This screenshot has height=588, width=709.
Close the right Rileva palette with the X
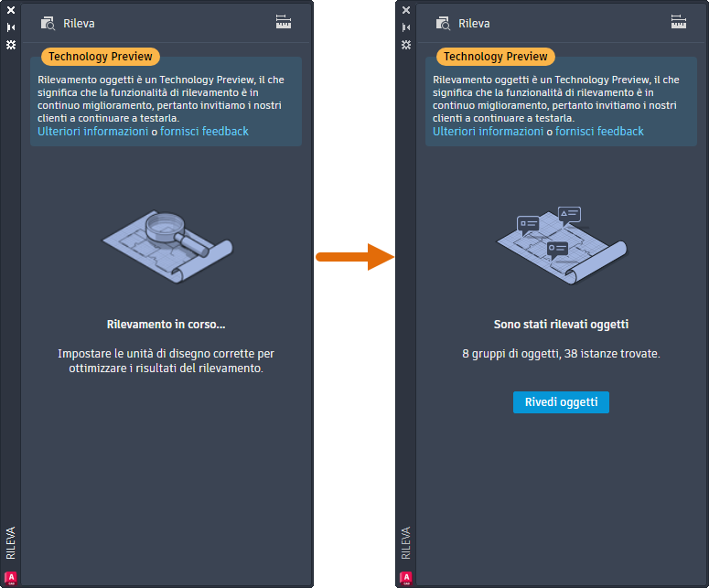pyautogui.click(x=406, y=11)
